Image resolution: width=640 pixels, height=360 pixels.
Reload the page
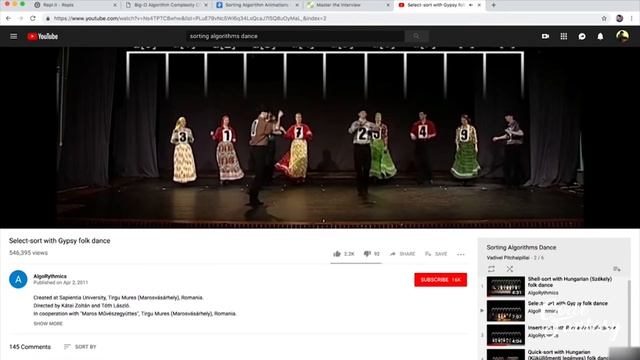33,18
